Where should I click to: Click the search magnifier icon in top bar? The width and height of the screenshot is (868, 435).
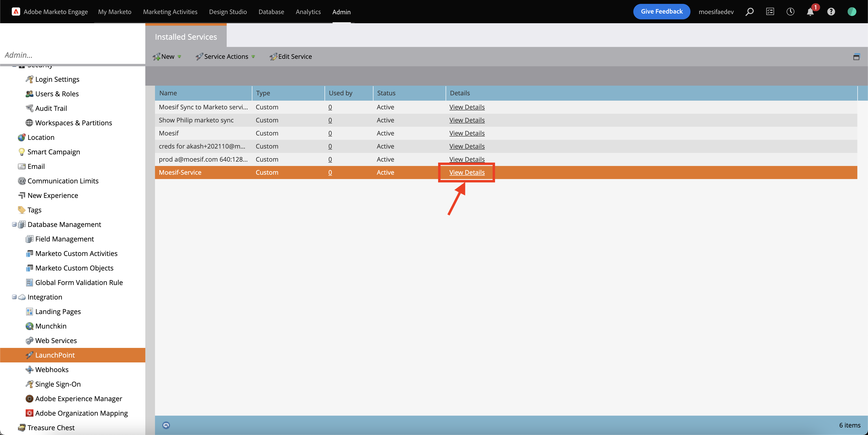pos(749,12)
